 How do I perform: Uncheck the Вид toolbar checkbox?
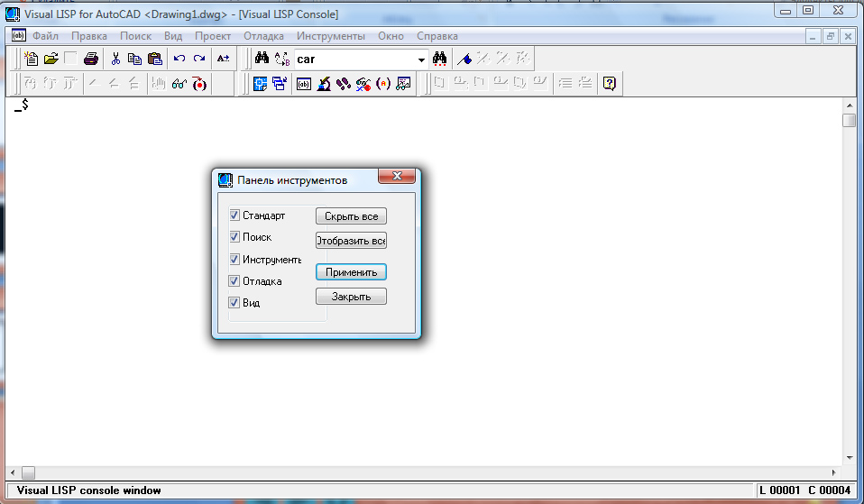(x=234, y=302)
